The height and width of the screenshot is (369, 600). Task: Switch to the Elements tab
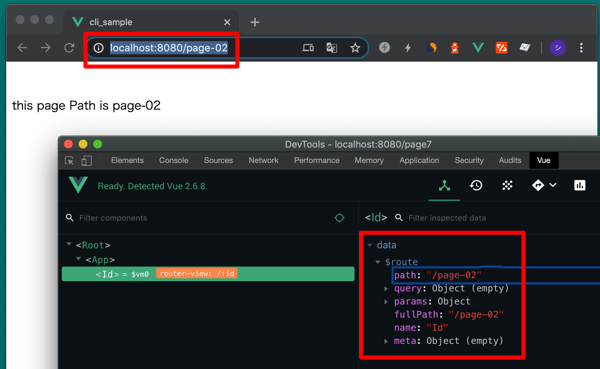[127, 160]
